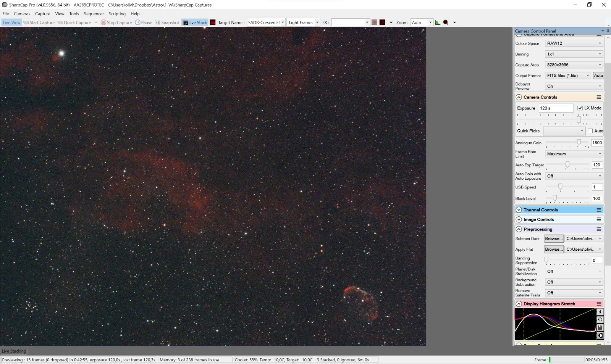Screen dimensions: 611x364
Task: Click the auto-stretch lightning bolt icon
Action: pos(600,312)
